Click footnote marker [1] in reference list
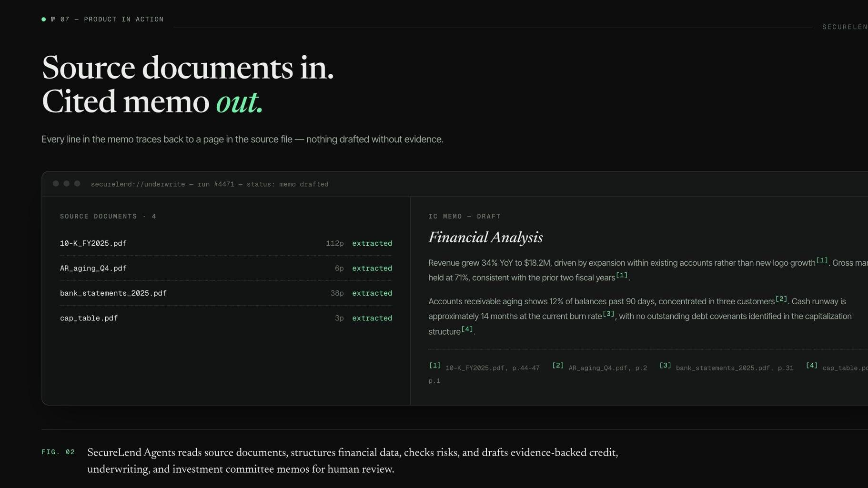Screen dimensions: 868x488 click(435, 366)
